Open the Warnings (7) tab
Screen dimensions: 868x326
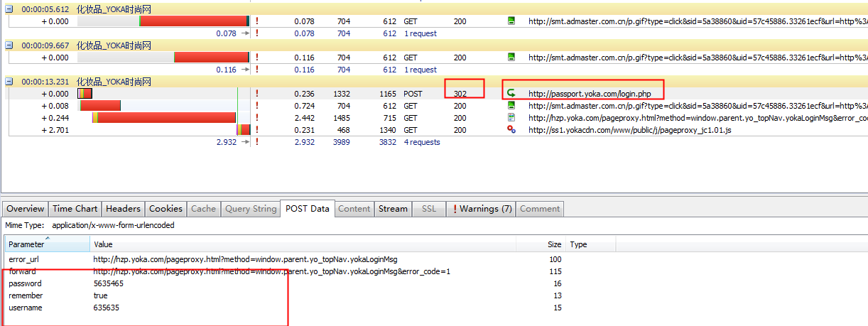[482, 209]
